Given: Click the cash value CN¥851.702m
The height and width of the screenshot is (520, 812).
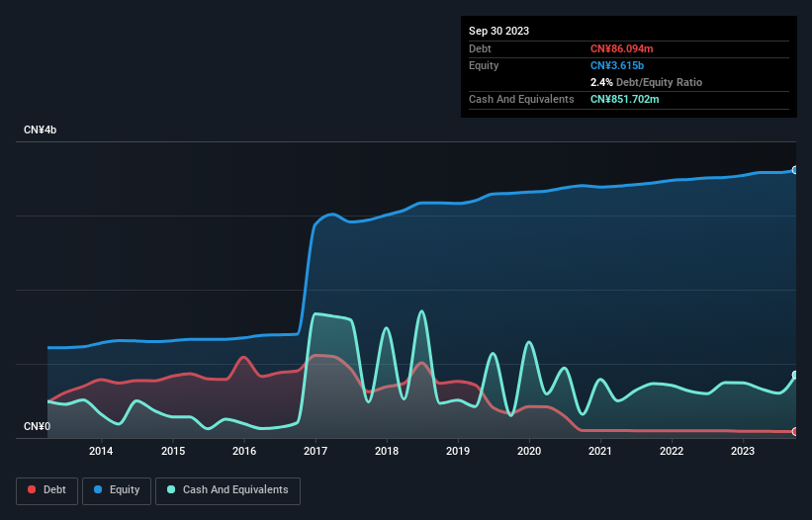Looking at the screenshot, I should pyautogui.click(x=624, y=99).
